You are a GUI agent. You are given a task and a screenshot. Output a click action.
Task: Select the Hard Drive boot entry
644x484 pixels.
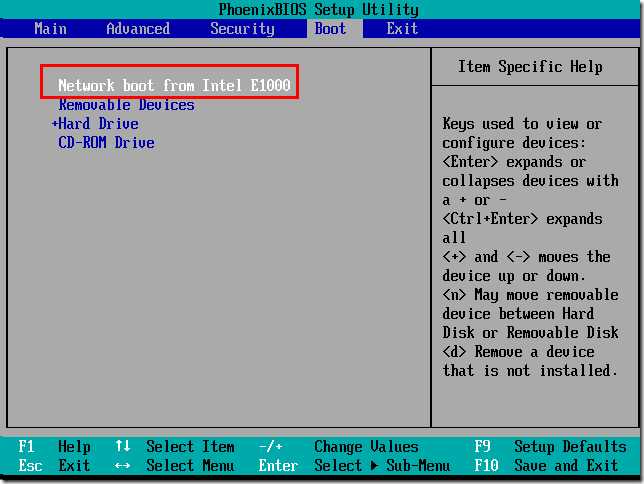98,124
